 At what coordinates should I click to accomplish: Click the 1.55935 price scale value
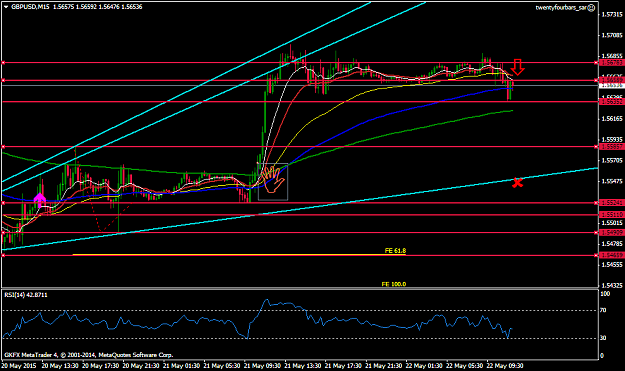click(x=612, y=139)
